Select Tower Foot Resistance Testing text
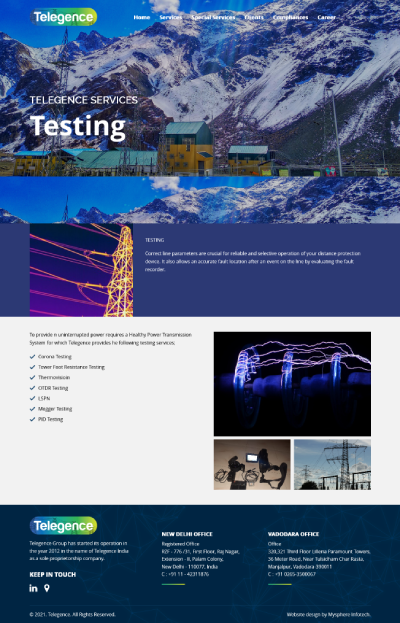The height and width of the screenshot is (623, 400). click(x=71, y=367)
